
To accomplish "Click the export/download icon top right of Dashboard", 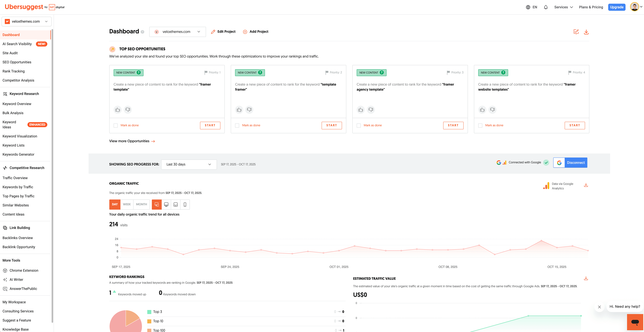I will [587, 32].
